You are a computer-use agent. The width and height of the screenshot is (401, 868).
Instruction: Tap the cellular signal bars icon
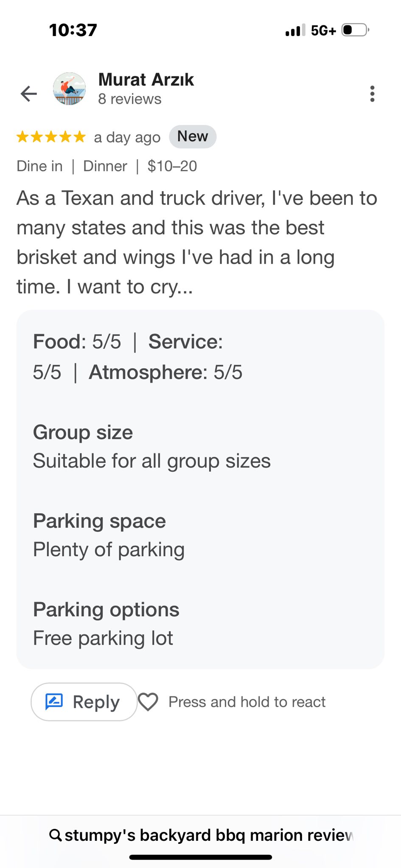(x=295, y=31)
